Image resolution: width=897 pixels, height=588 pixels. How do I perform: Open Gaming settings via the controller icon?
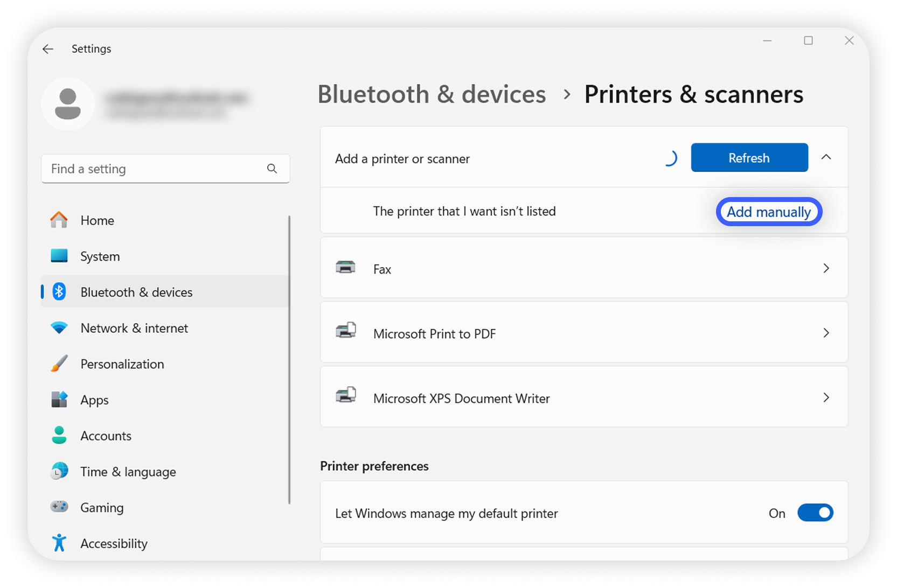59,507
